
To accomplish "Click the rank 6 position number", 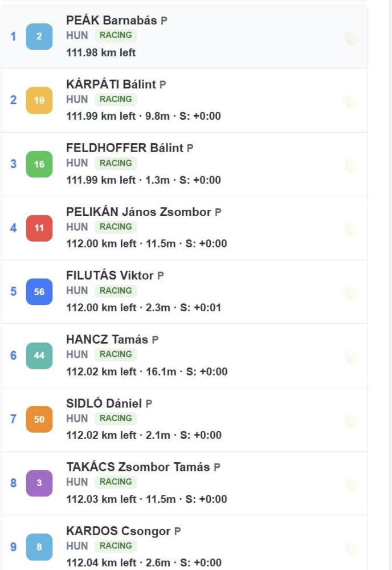I will pos(14,355).
